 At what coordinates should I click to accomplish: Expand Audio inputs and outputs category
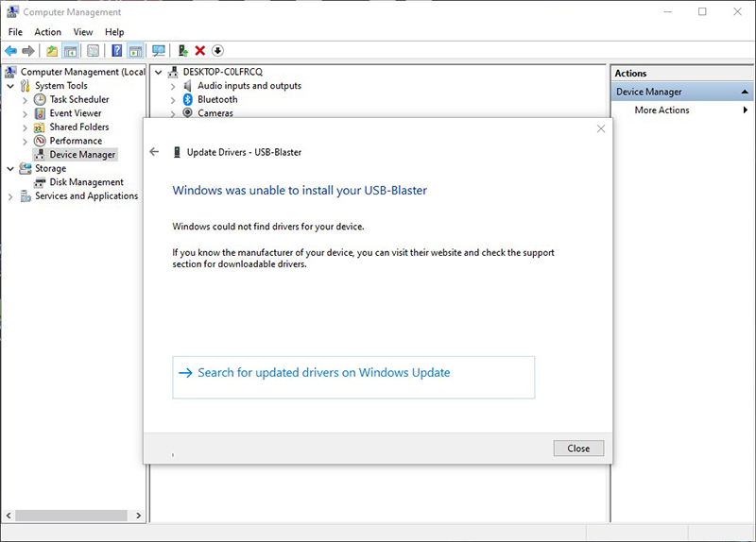click(x=173, y=86)
